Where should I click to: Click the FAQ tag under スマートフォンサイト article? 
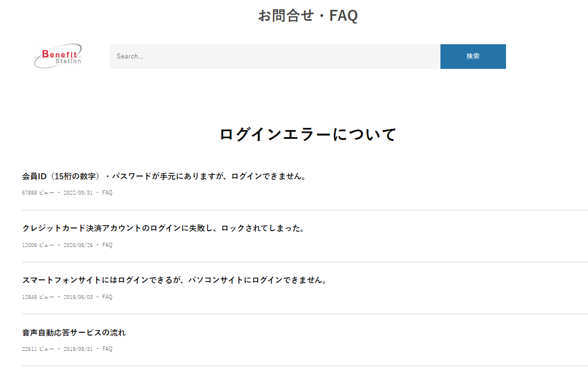107,297
